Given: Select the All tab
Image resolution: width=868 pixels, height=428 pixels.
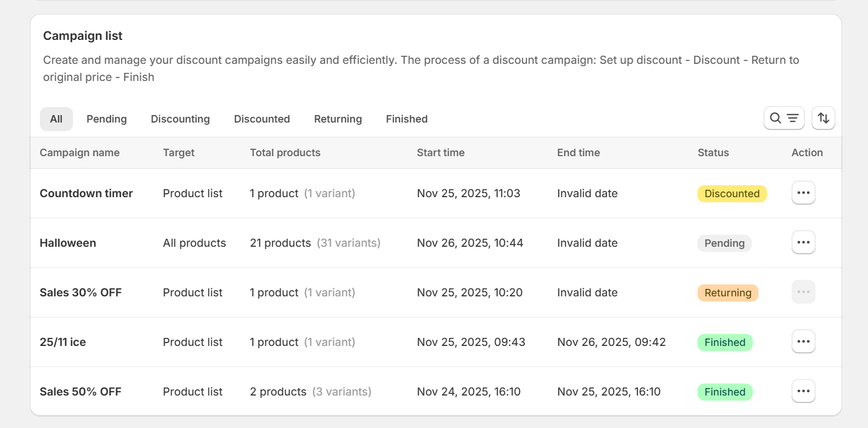Looking at the screenshot, I should click(56, 119).
